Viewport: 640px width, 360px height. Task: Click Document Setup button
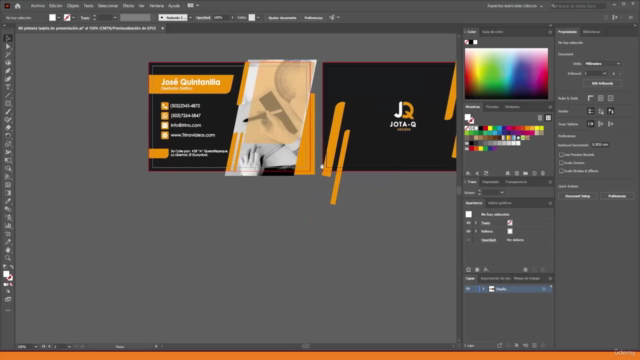tap(578, 196)
